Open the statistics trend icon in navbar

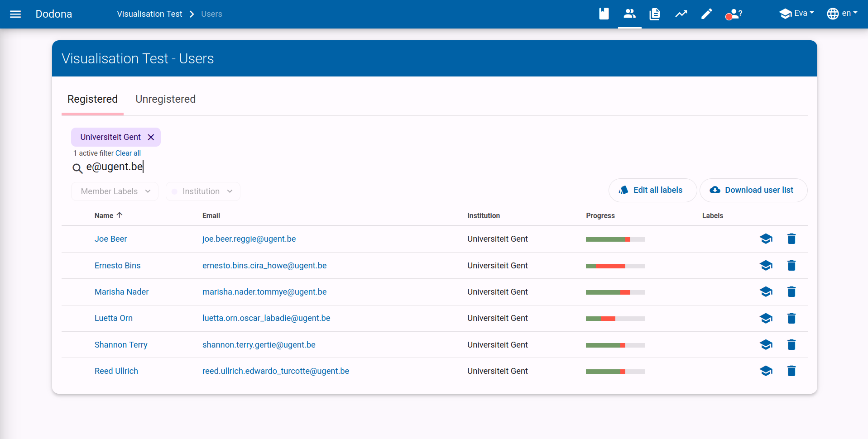click(x=681, y=14)
